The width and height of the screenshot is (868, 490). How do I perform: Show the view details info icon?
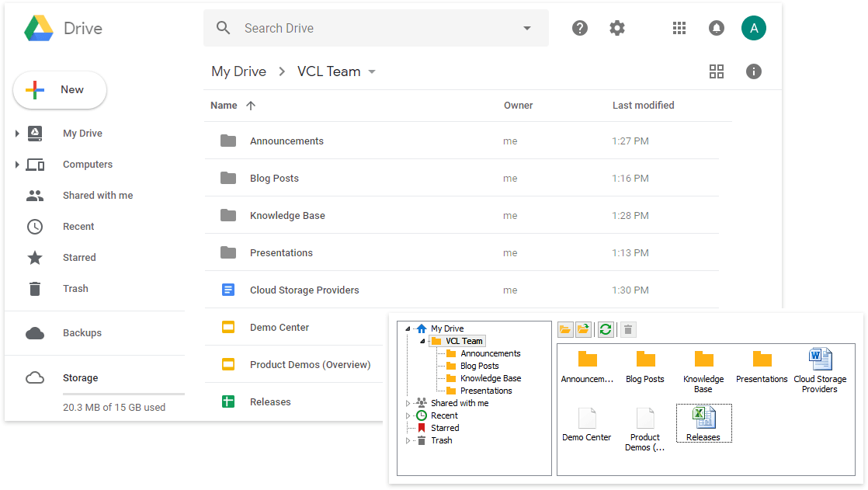754,71
